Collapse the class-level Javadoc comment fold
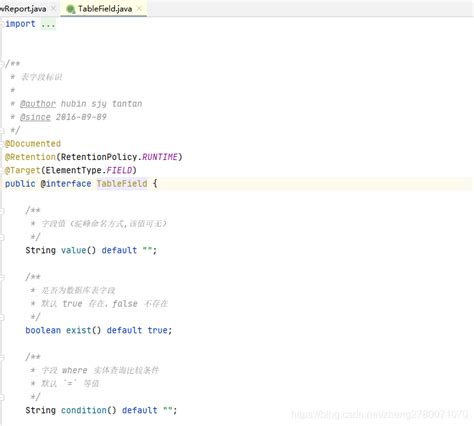 point(2,64)
